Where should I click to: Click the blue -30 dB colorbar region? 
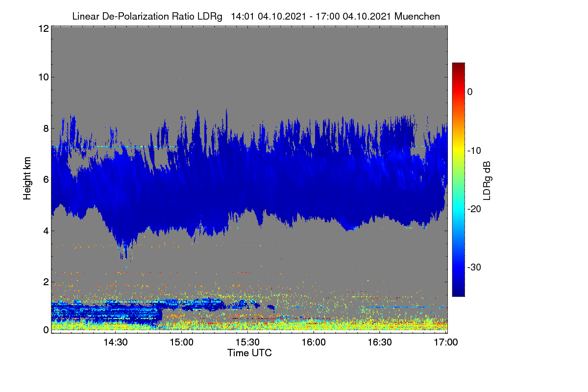(458, 267)
